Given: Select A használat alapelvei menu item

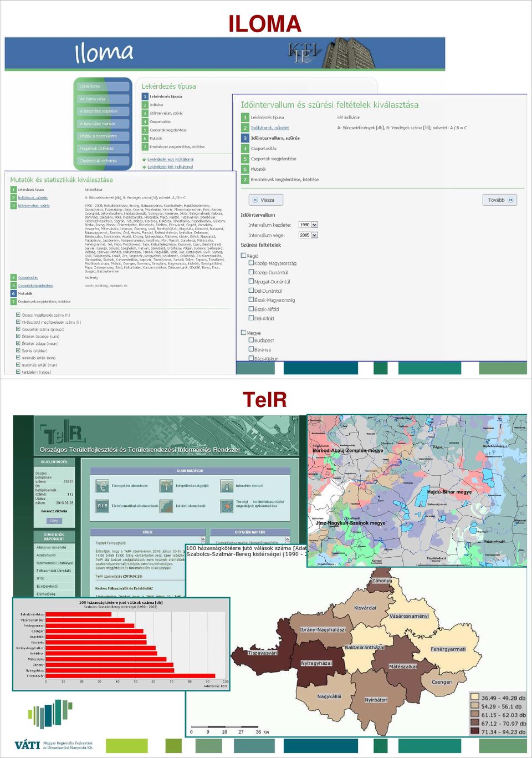Looking at the screenshot, I should [104, 111].
